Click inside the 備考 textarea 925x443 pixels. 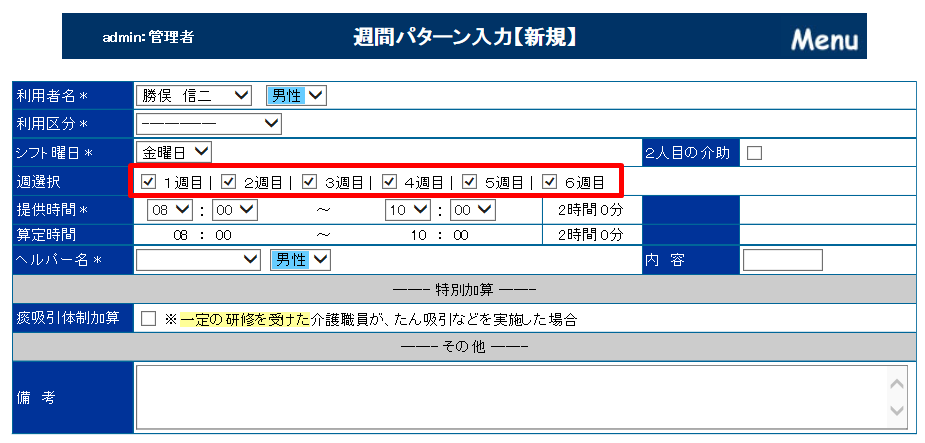click(x=510, y=397)
